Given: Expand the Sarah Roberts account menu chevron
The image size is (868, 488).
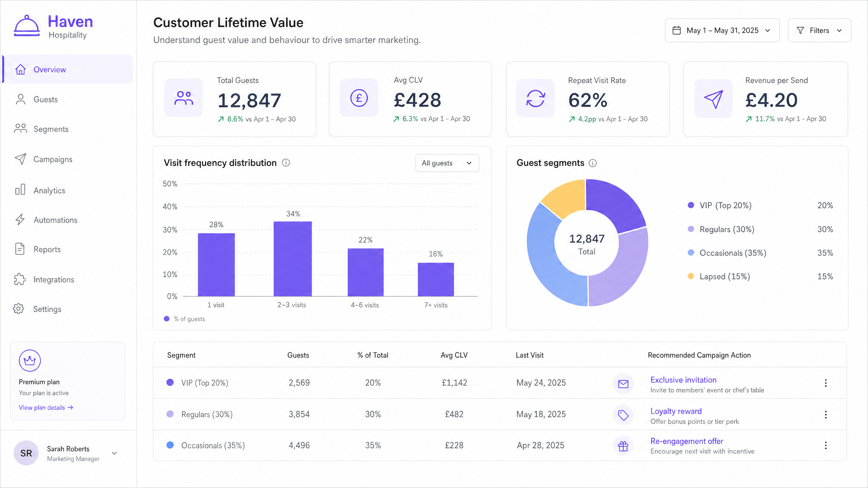Looking at the screenshot, I should pyautogui.click(x=114, y=453).
